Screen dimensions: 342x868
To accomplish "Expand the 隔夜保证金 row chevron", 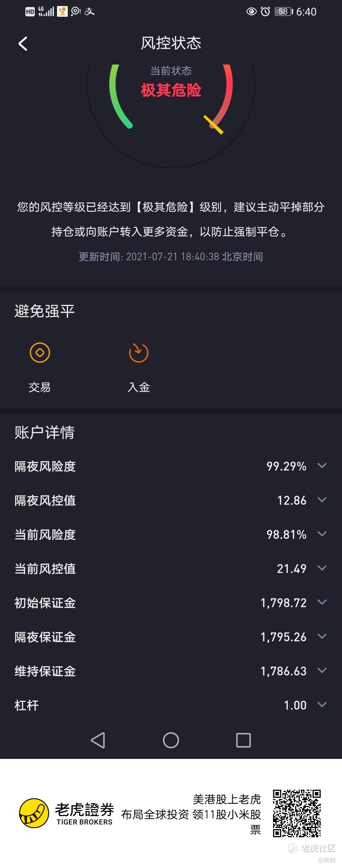I will [x=322, y=636].
